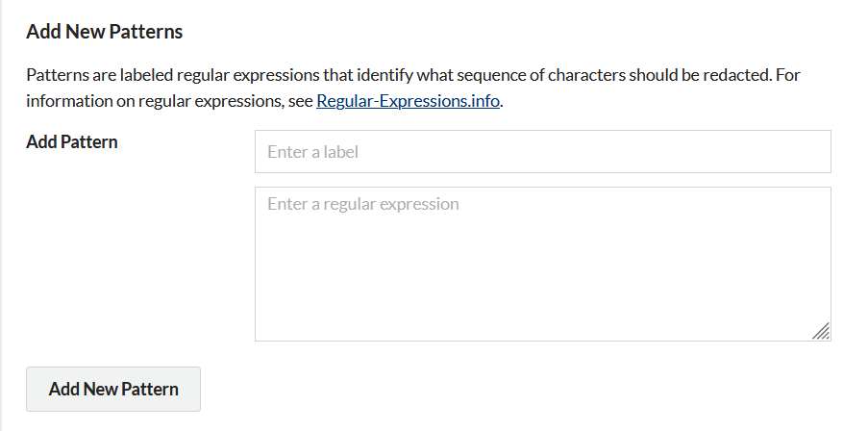This screenshot has width=868, height=431.
Task: Grab the diagonal resize handle of textarea
Action: click(821, 331)
